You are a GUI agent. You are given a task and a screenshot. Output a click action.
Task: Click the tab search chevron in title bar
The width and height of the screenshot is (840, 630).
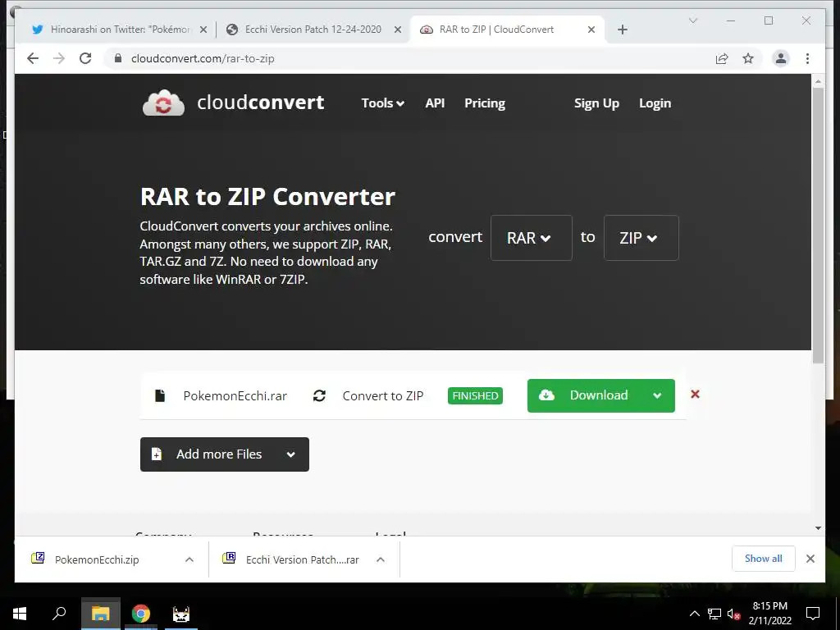(693, 21)
